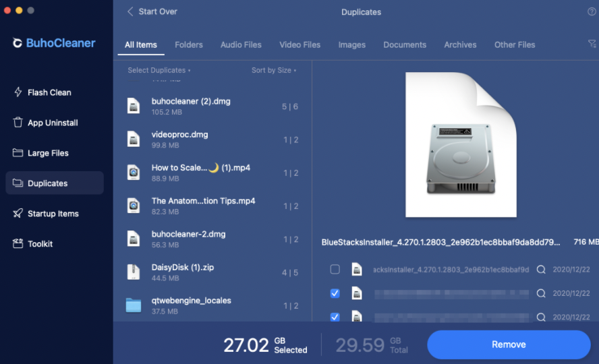Switch to the Documents tab
This screenshot has width=599, height=364.
coord(405,44)
